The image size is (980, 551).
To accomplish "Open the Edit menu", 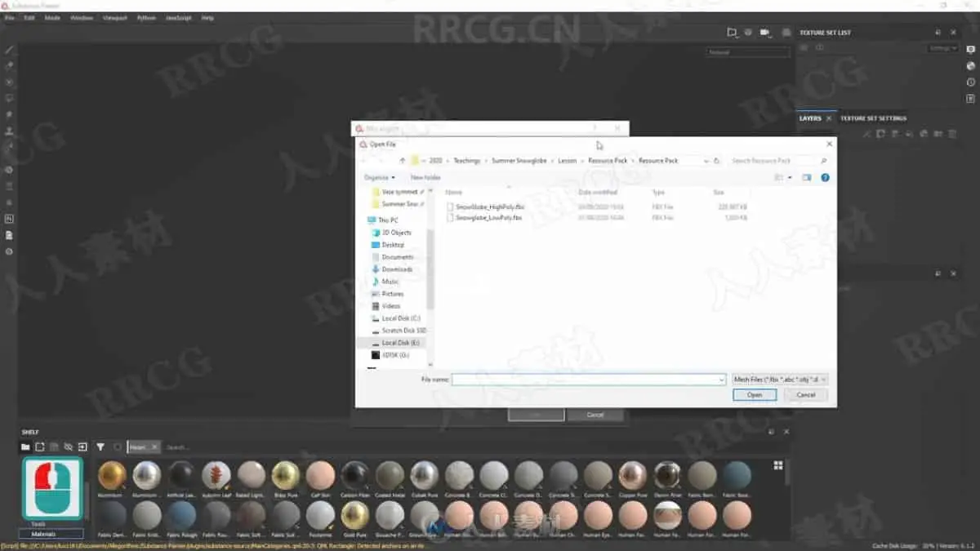I will coord(29,17).
